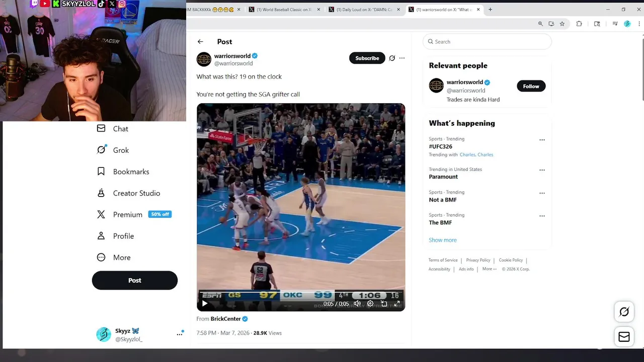Enter fullscreen on the video player

click(x=397, y=304)
